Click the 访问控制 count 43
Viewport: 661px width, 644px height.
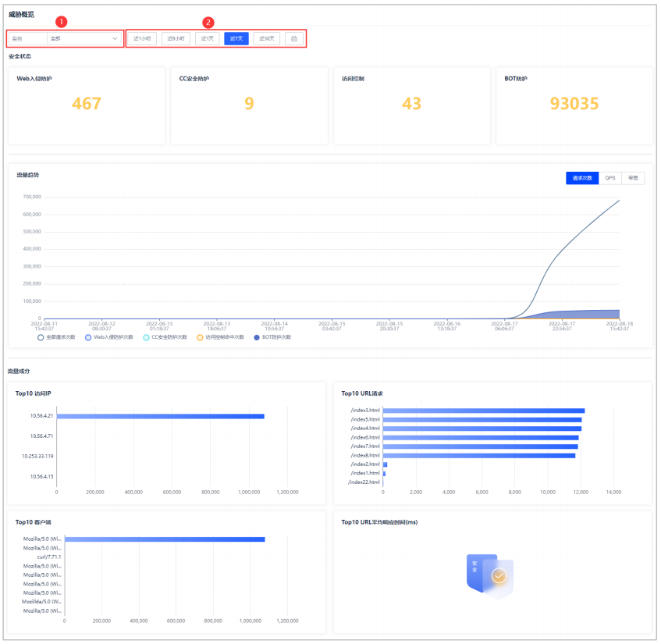coord(411,103)
